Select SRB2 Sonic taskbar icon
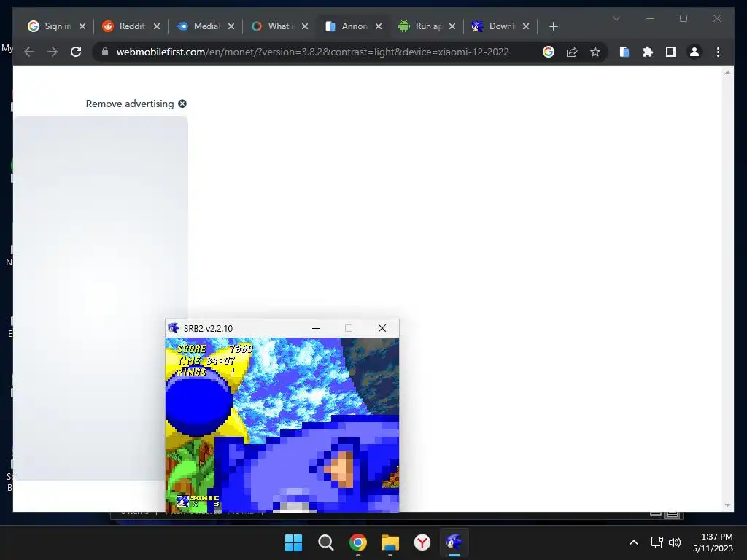 coord(454,542)
